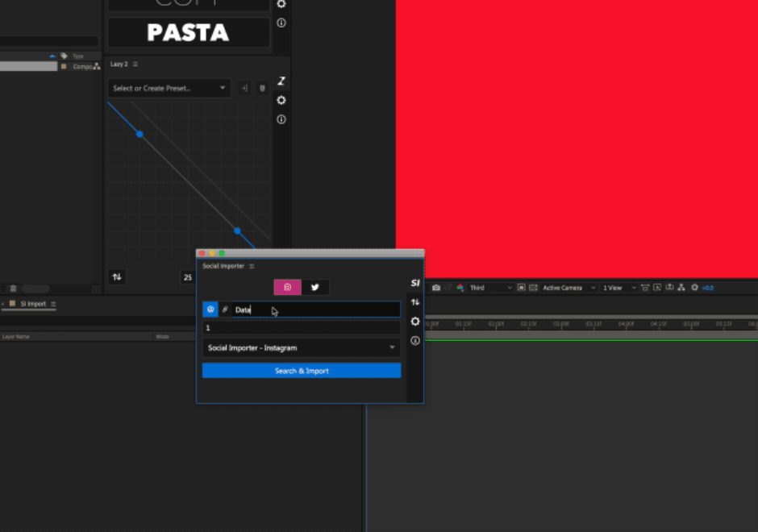
Task: Click the swap arrows icon in Lazy 2 panel
Action: coord(117,276)
